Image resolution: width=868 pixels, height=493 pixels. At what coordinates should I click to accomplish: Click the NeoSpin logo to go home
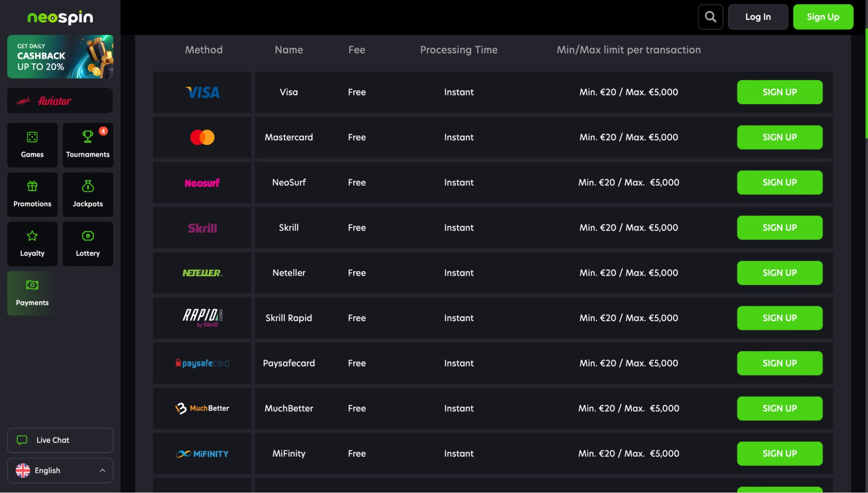click(59, 16)
